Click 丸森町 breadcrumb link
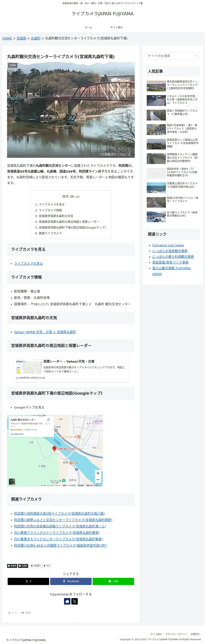The image size is (205, 644). pyautogui.click(x=36, y=38)
